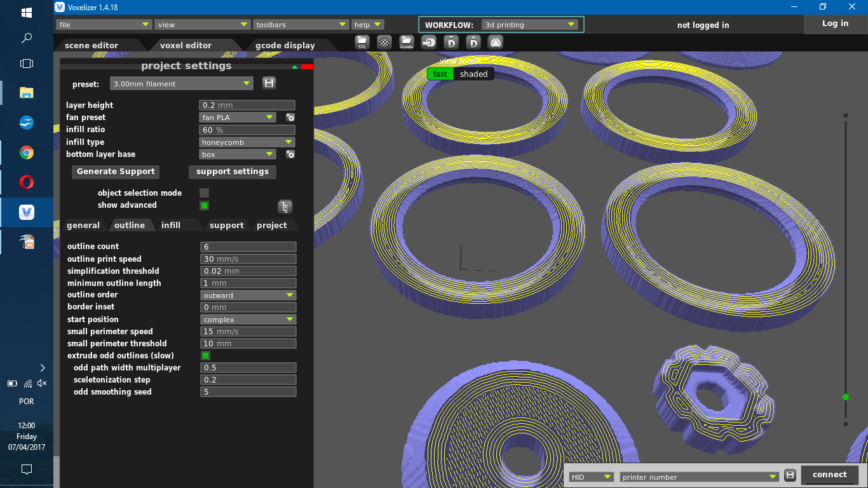
Task: Open bottom layer base gear settings
Action: tap(290, 154)
